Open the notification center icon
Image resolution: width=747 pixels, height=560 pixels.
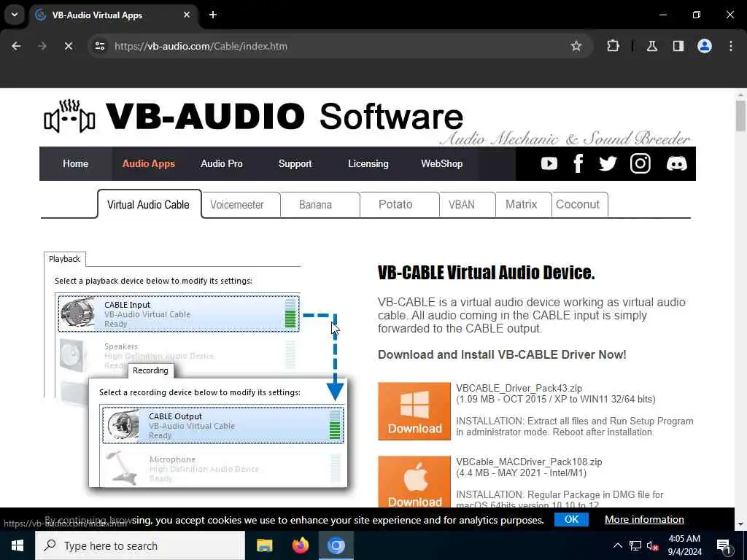coord(724,545)
